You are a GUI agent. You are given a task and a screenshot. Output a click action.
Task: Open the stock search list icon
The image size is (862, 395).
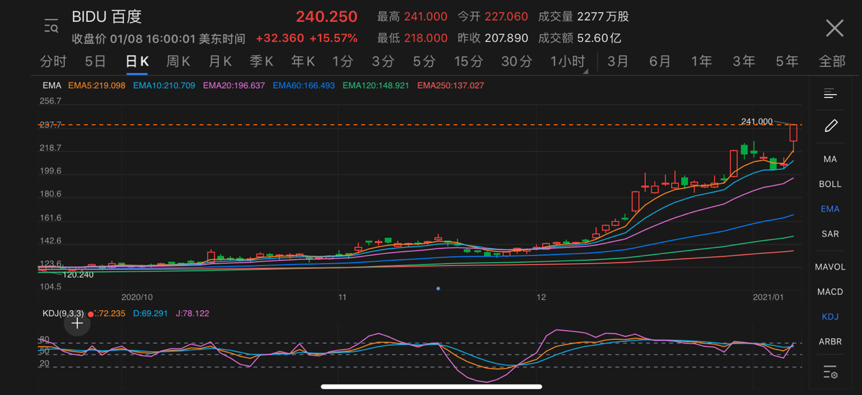(x=51, y=26)
